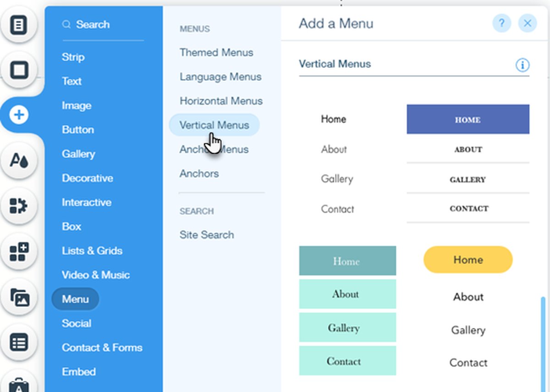550x392 pixels.
Task: Click the Vertical Menus info icon
Action: (522, 65)
